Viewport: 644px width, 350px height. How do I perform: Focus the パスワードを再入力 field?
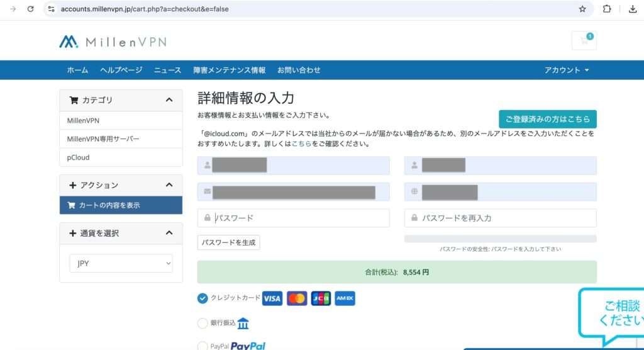tap(500, 218)
